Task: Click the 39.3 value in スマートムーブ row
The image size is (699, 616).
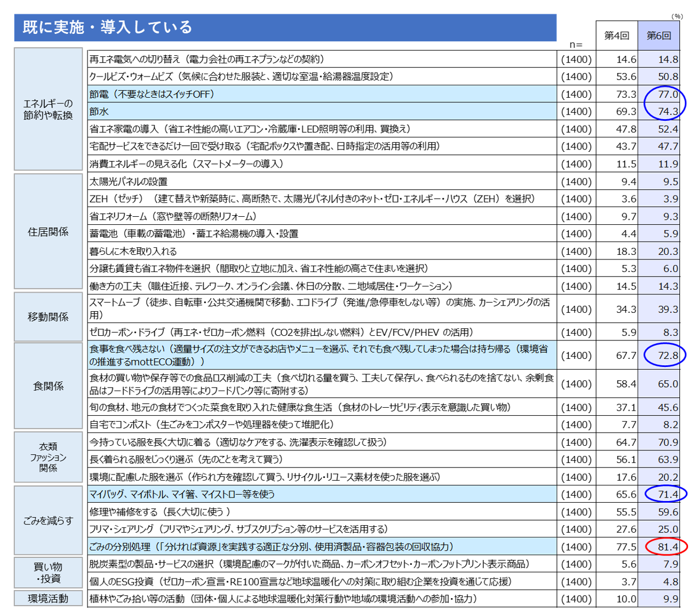Action: [x=669, y=309]
